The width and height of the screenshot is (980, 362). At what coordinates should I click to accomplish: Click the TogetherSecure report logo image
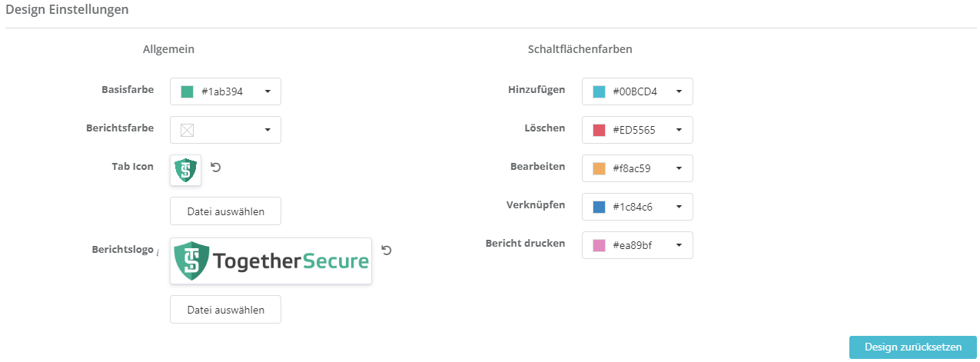271,261
